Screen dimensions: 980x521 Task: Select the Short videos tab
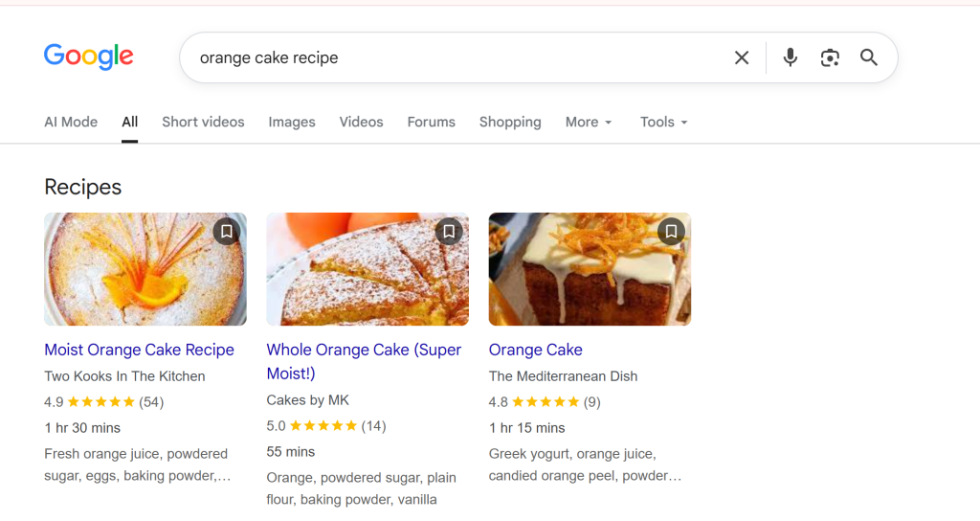pos(203,122)
